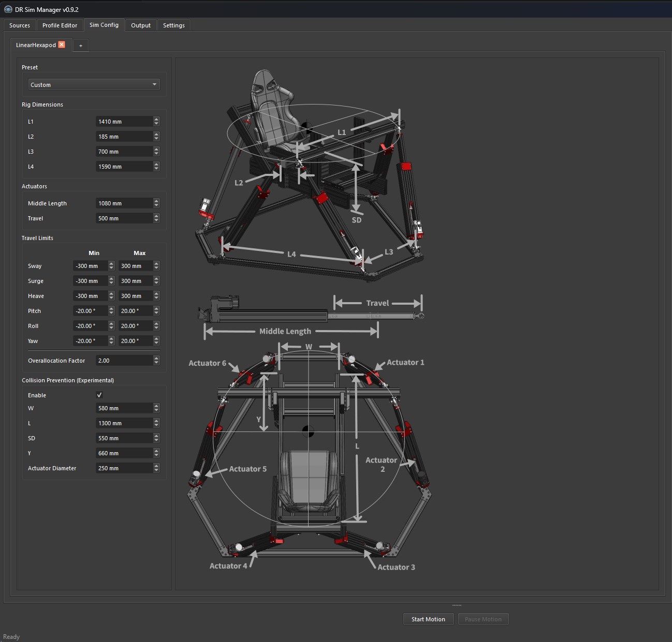Close the LinearHexapod tab with red X
Screen dimensions: 672x642
tap(62, 44)
